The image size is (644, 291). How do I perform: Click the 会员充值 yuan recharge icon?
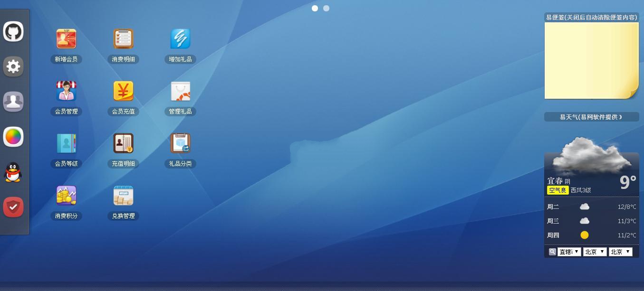tap(123, 91)
